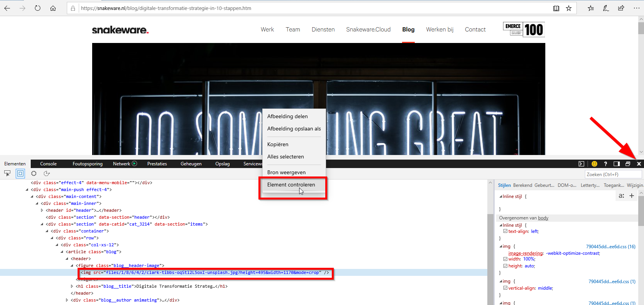This screenshot has width=644, height=305.
Task: Click the Emerce 100 badge
Action: pyautogui.click(x=524, y=30)
